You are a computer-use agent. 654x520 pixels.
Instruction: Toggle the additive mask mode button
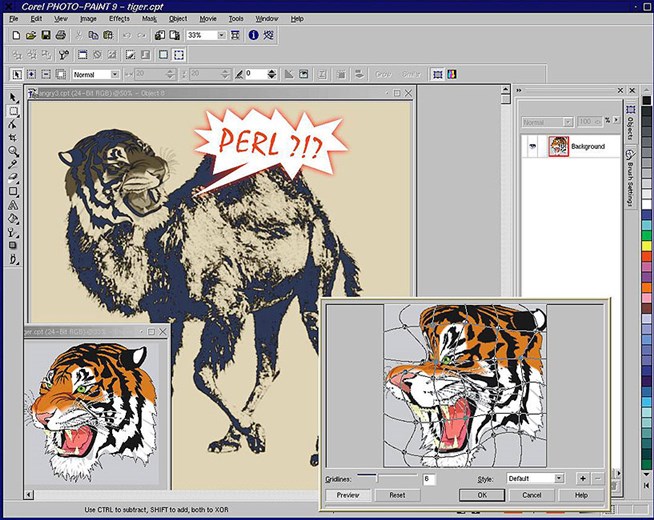[32, 74]
